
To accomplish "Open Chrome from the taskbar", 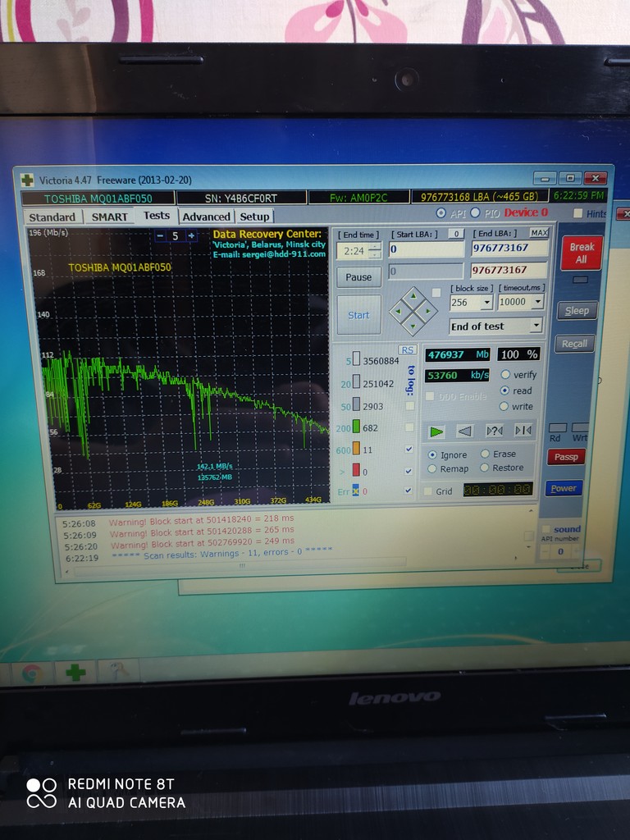I will pos(32,673).
